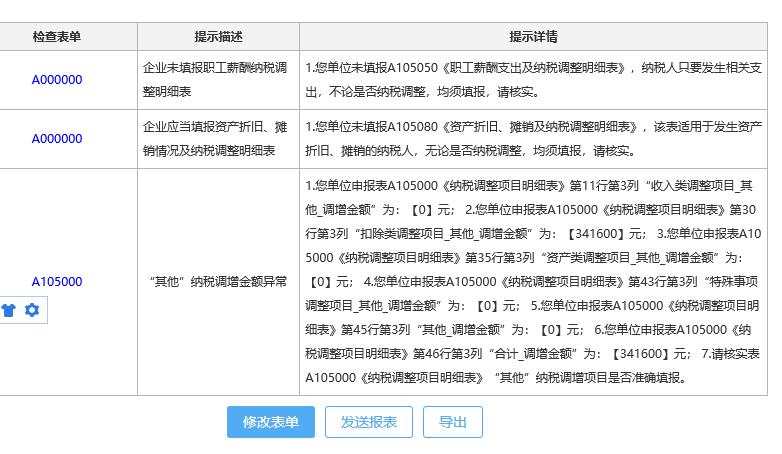Click the 修改表单 button
Image resolution: width=782 pixels, height=454 pixels.
click(270, 422)
